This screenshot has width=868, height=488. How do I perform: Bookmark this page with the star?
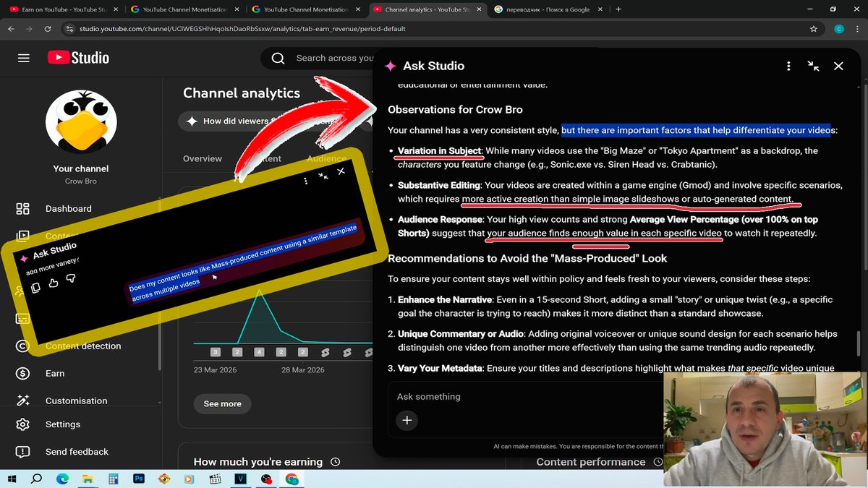(814, 29)
